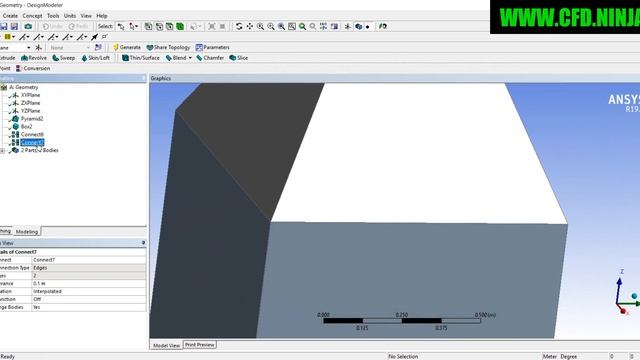Open the Parameters button

point(212,47)
